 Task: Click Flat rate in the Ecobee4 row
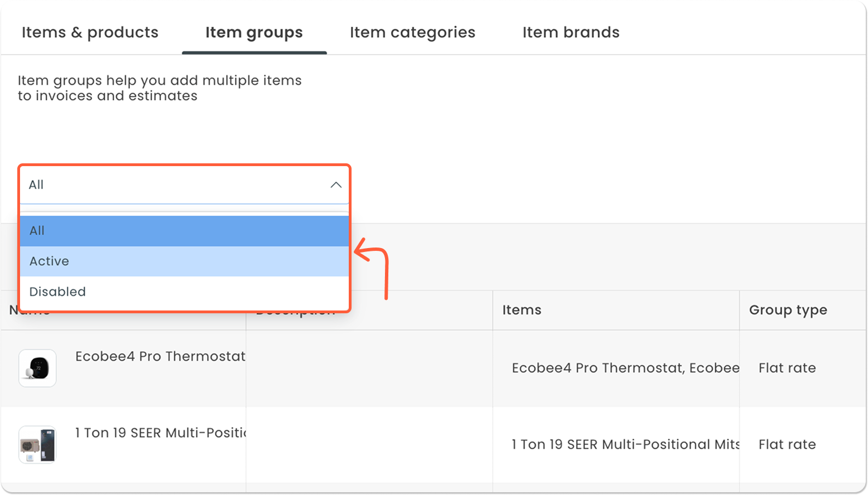[787, 368]
